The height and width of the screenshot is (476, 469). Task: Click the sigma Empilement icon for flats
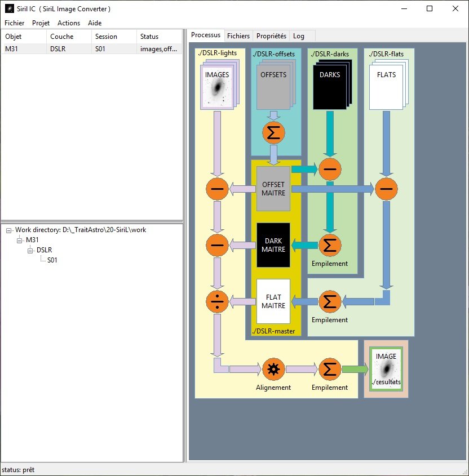[x=330, y=301]
